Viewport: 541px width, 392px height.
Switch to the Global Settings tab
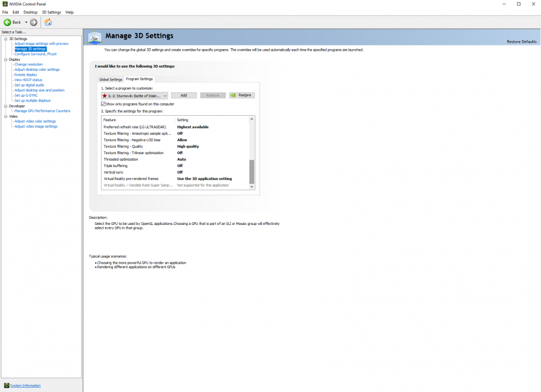[110, 79]
